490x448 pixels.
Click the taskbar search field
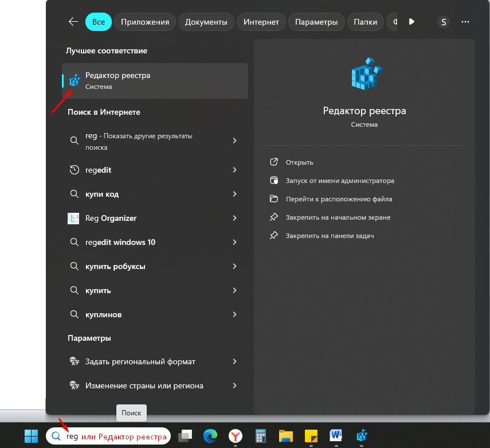108,436
